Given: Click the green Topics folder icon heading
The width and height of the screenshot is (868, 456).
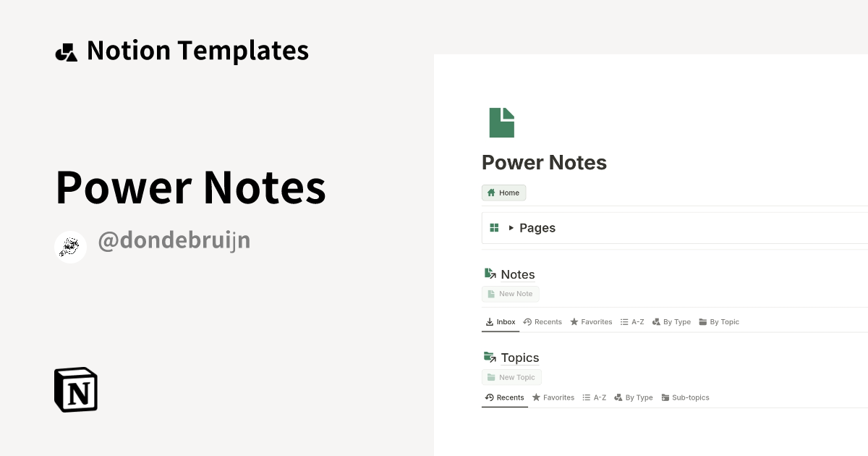Looking at the screenshot, I should (x=488, y=357).
